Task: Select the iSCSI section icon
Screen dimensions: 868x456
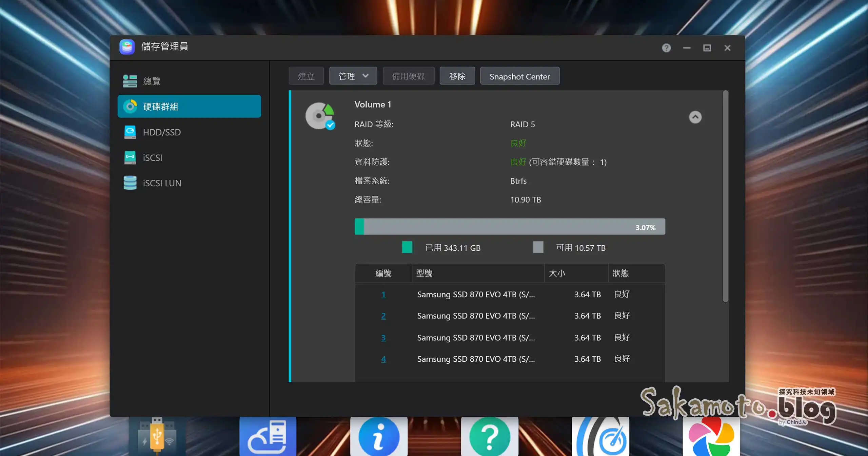Action: click(130, 157)
